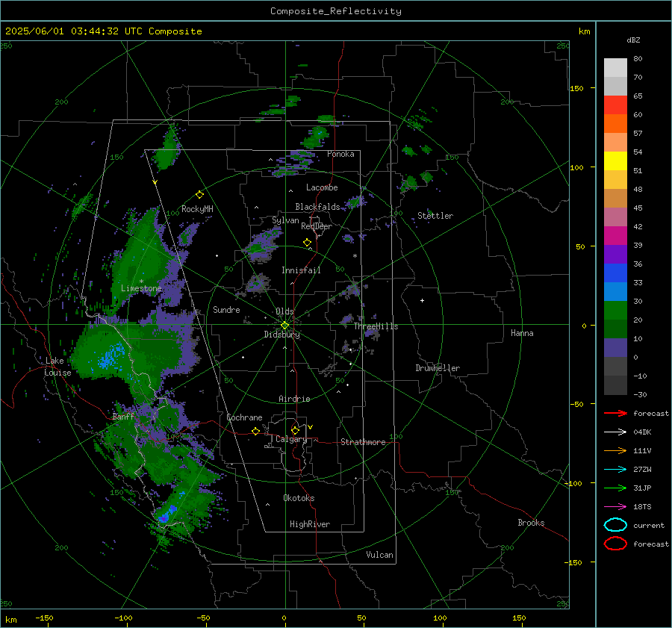Select the slate-purple 10 dBZ swatch
Screen dimensions: 672x628
point(615,347)
